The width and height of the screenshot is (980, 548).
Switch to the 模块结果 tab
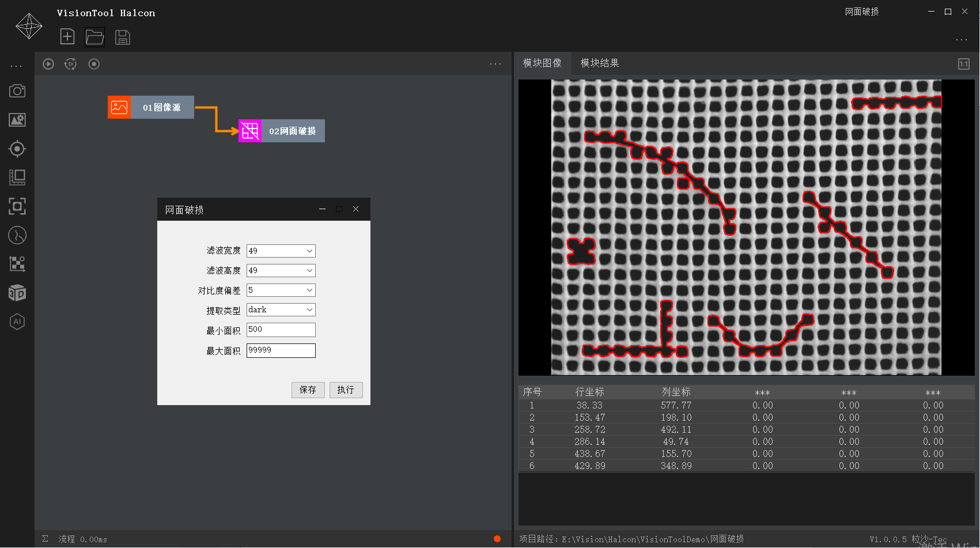coord(600,63)
